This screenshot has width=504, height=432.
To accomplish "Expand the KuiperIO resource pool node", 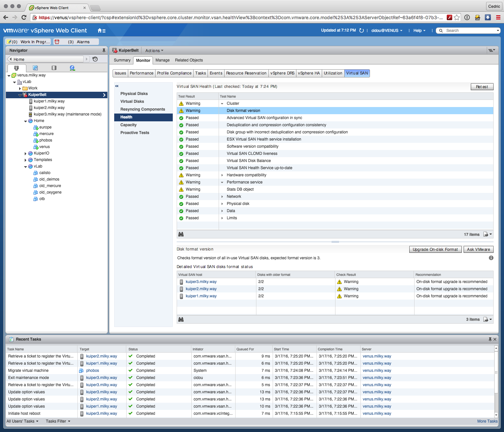I will [25, 154].
